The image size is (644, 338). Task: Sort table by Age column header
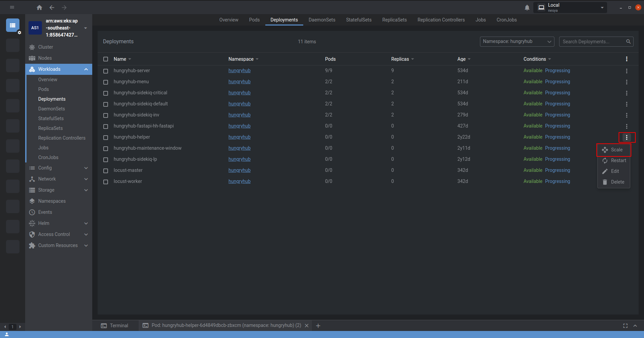coord(462,59)
